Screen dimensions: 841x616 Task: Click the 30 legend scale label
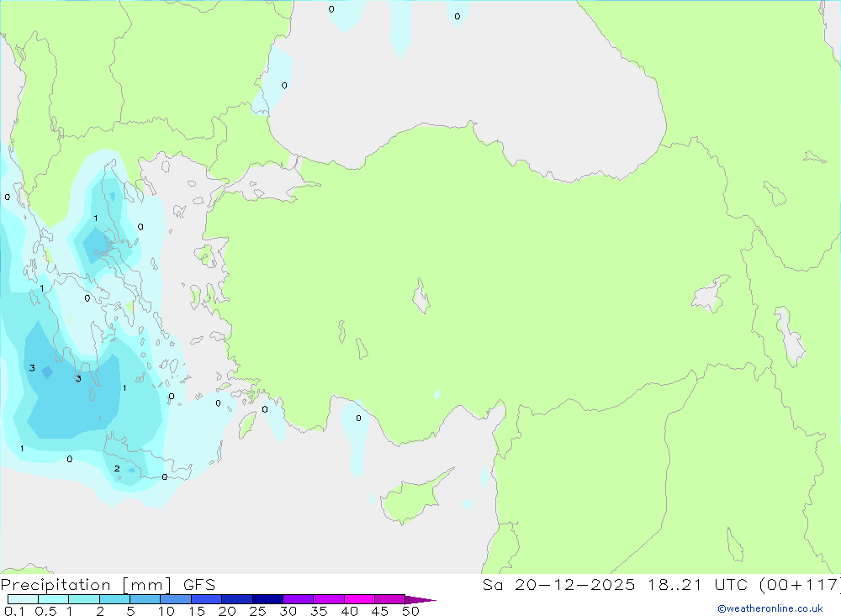(288, 611)
